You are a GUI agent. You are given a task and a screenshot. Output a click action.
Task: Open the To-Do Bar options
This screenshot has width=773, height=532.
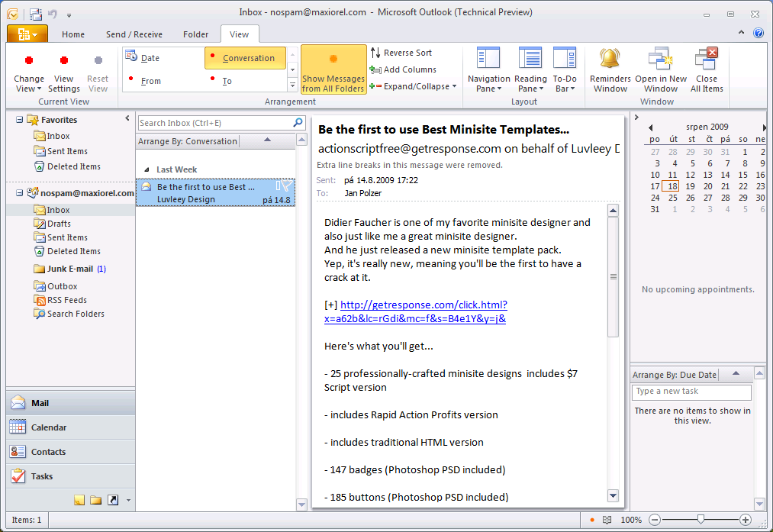[x=565, y=69]
